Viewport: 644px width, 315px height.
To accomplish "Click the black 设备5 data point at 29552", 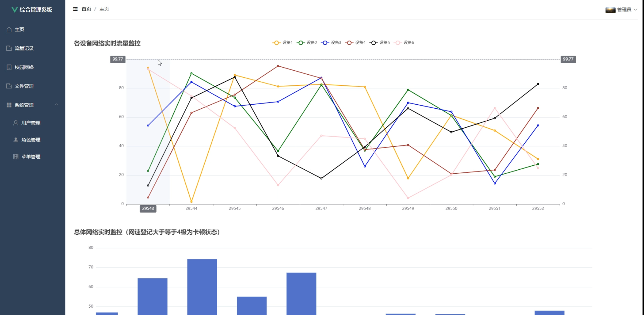I will pyautogui.click(x=538, y=84).
